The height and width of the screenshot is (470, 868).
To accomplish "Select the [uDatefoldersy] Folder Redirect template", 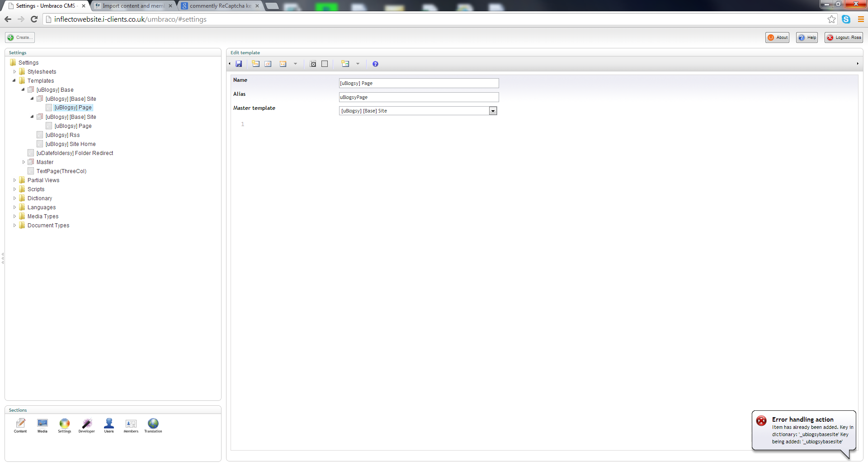I will point(75,153).
